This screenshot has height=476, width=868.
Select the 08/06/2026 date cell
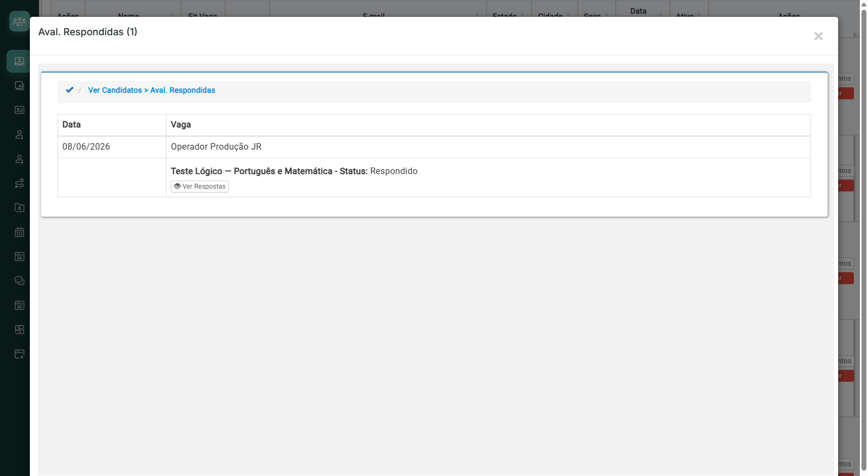[x=112, y=147]
